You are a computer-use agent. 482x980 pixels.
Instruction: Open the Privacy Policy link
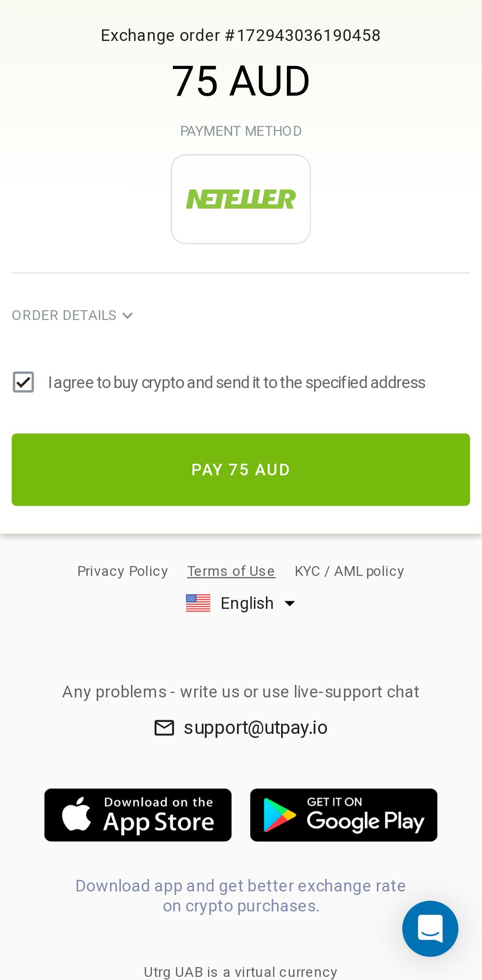[123, 571]
